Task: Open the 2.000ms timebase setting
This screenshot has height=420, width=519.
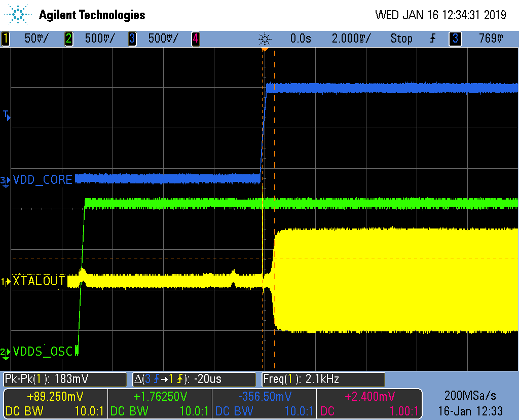Action: coord(351,39)
